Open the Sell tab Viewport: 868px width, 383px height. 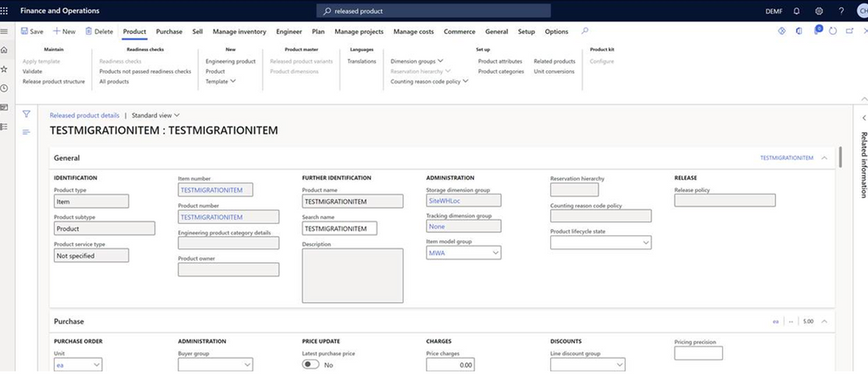(x=198, y=31)
